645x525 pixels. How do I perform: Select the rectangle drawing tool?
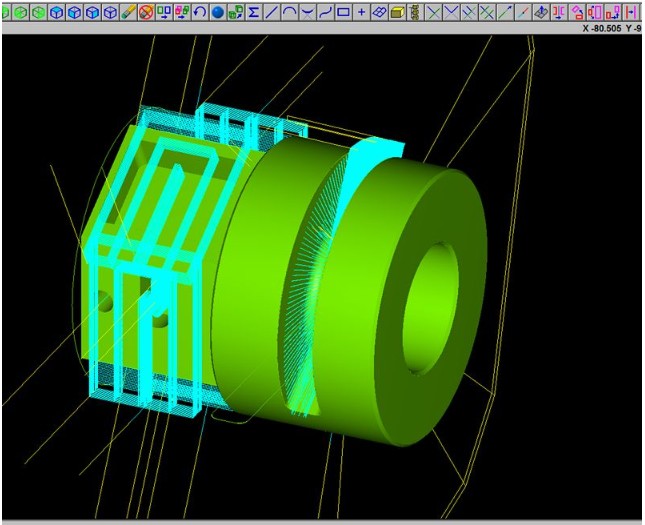pyautogui.click(x=343, y=12)
